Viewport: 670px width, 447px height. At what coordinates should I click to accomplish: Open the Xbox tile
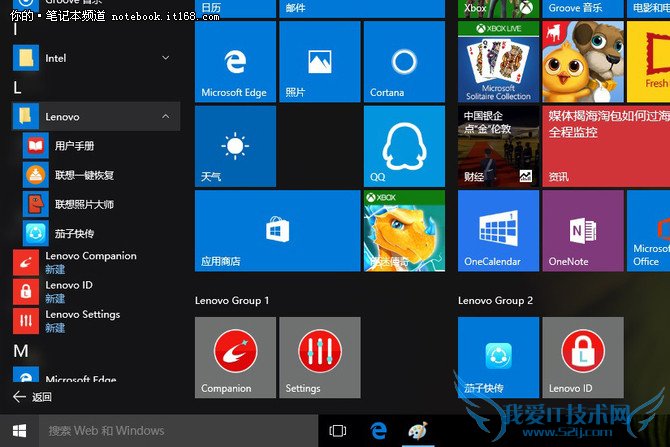[x=498, y=9]
